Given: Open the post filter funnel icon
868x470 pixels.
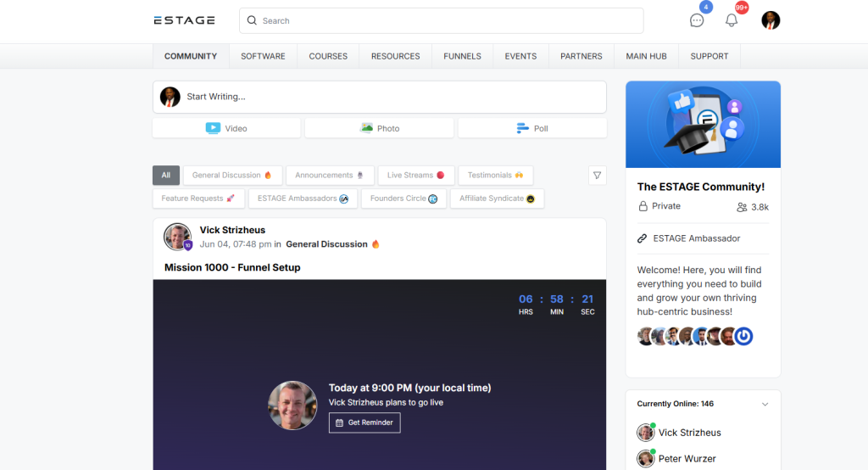Looking at the screenshot, I should click(x=598, y=175).
